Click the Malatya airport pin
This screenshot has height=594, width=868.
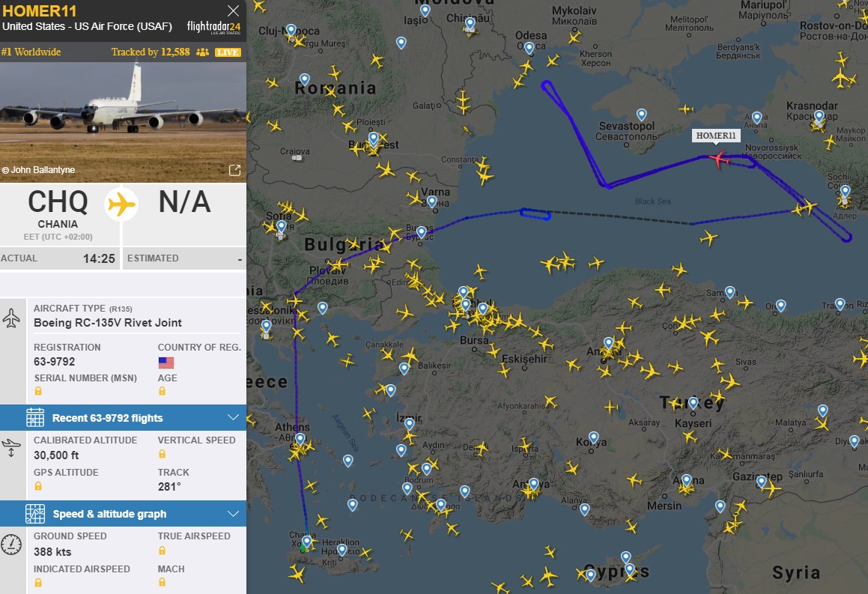pyautogui.click(x=822, y=410)
